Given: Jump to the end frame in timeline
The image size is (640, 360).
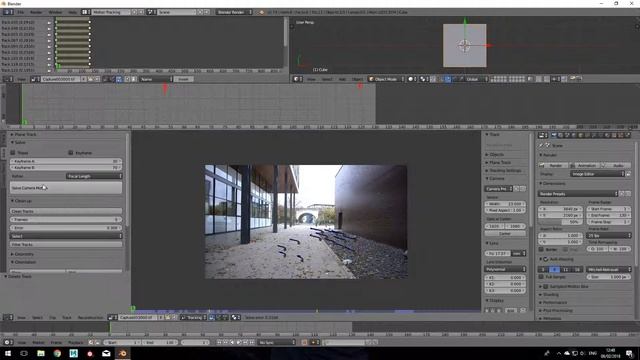Looking at the screenshot, I should (x=252, y=342).
